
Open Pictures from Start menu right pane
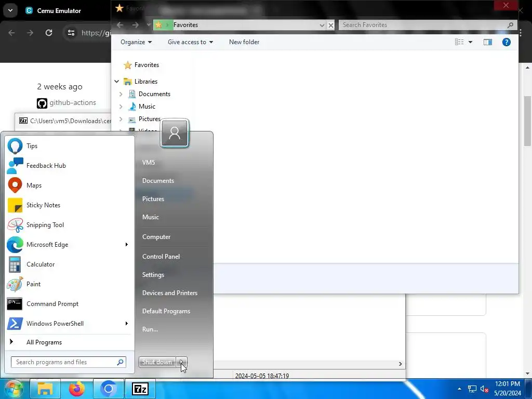pyautogui.click(x=153, y=199)
